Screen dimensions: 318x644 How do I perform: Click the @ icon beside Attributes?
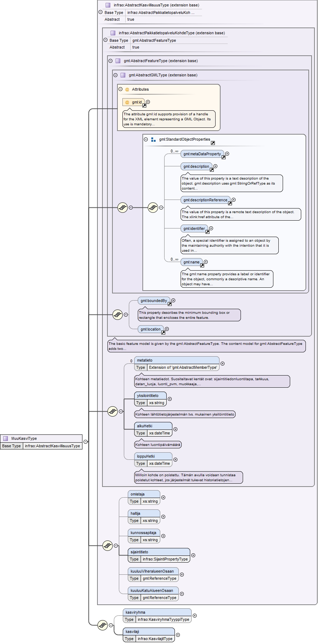click(x=127, y=89)
